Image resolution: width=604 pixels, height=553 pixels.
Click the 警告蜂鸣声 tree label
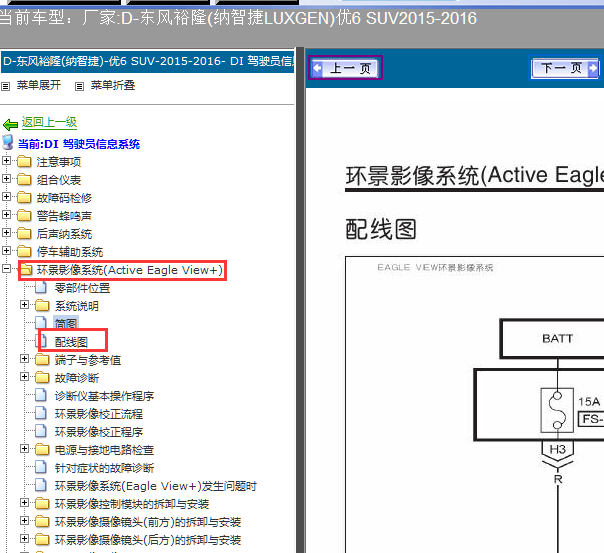pyautogui.click(x=64, y=216)
